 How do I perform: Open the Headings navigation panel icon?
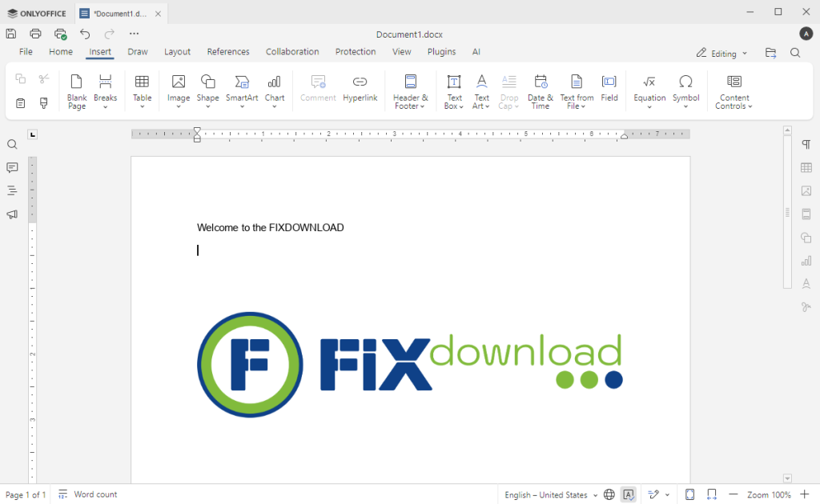click(12, 191)
